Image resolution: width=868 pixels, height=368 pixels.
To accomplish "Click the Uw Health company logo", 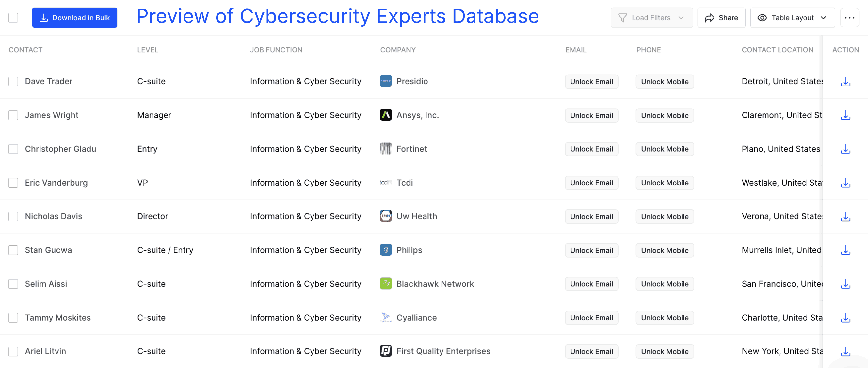I will coord(385,216).
